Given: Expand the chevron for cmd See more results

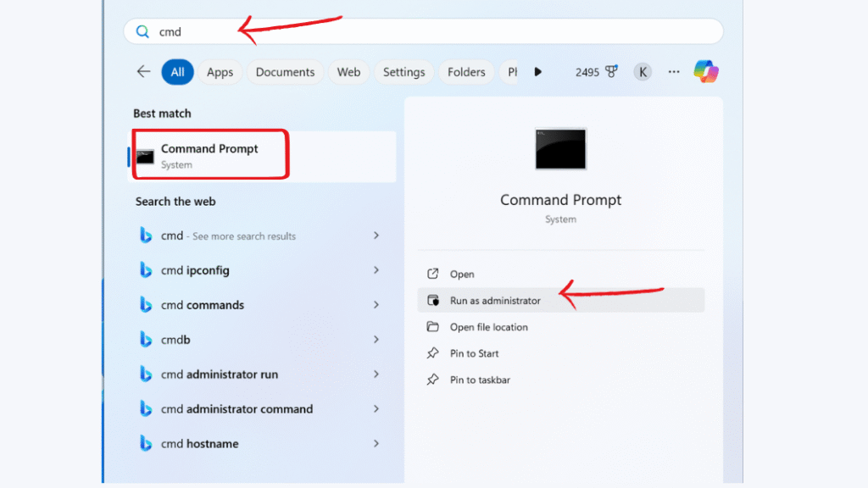Looking at the screenshot, I should [x=376, y=236].
